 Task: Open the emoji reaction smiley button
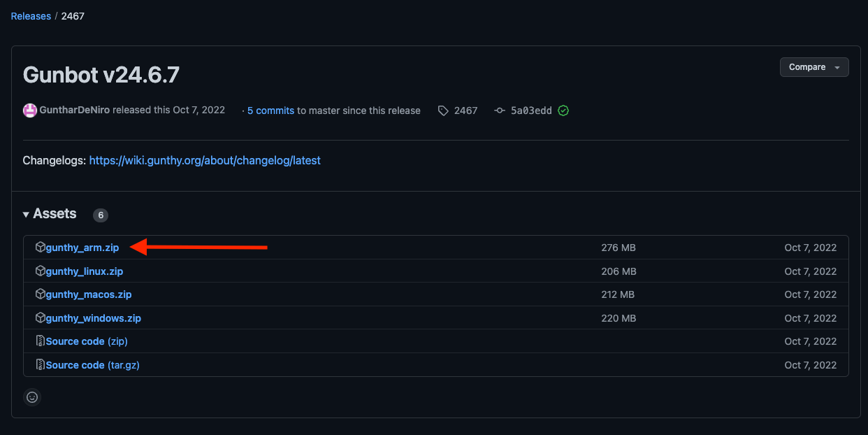click(x=31, y=397)
